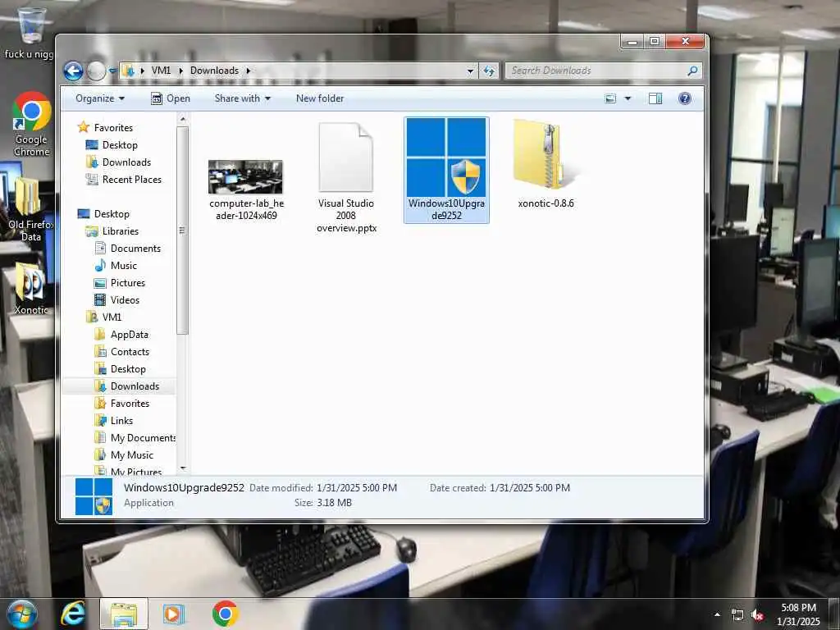Expand the arrow after Downloads breadcrumb

point(248,71)
